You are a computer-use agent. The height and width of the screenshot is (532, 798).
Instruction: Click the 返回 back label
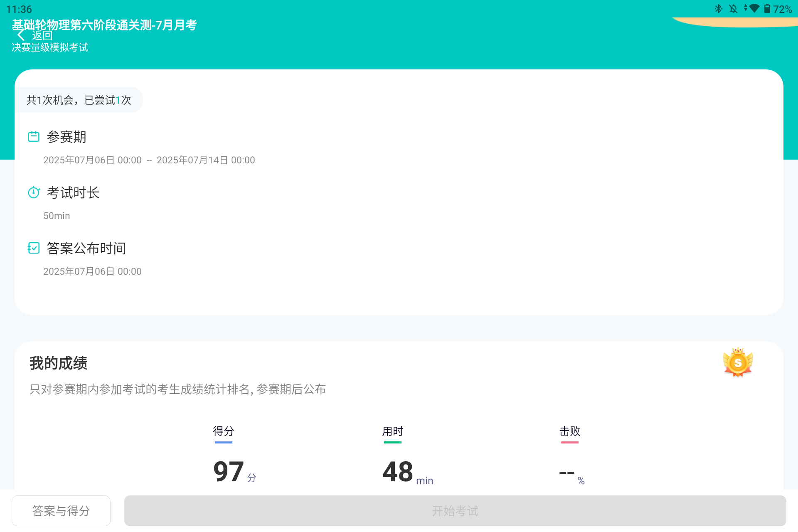click(42, 36)
